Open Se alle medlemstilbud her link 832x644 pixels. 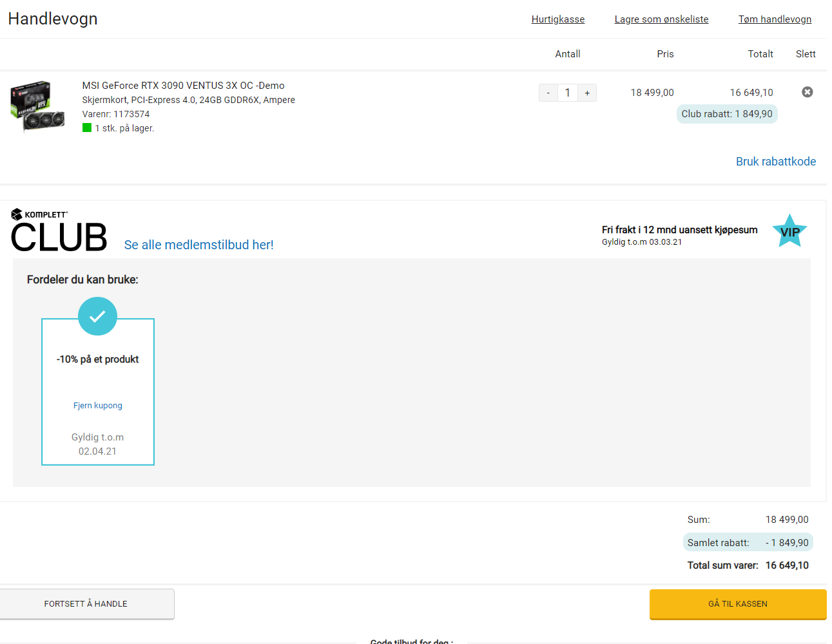pyautogui.click(x=198, y=245)
